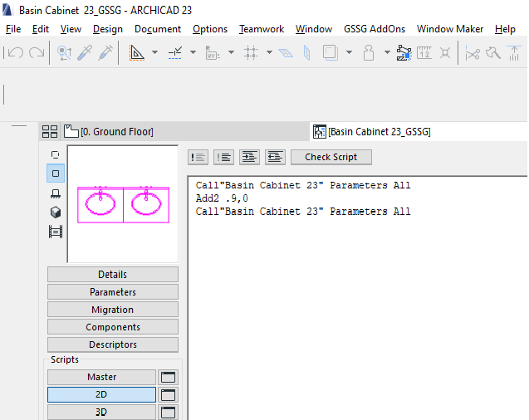This screenshot has height=420, width=529.
Task: Open Master script in new window
Action: point(168,377)
